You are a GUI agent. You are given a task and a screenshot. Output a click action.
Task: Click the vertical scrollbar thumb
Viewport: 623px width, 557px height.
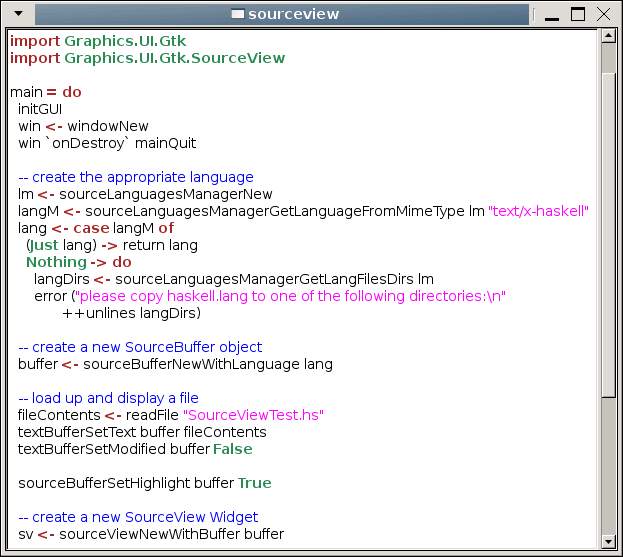point(608,220)
